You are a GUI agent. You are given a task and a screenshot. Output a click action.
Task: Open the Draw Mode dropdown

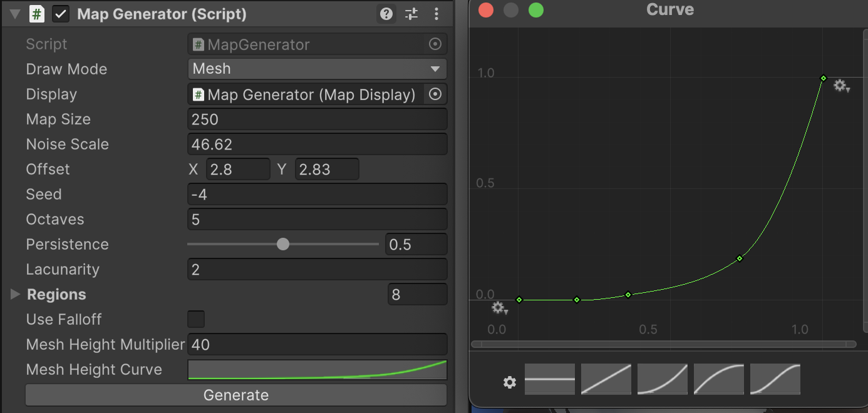click(317, 69)
